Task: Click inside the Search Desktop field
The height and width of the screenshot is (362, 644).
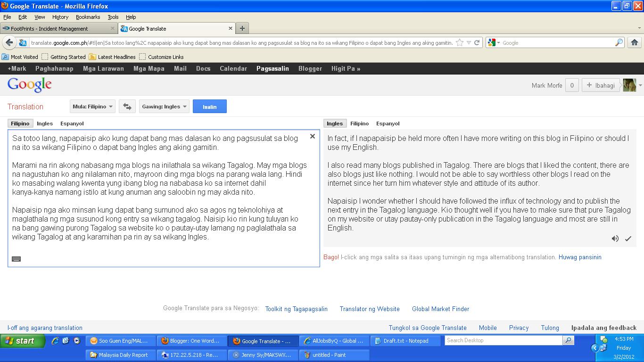Action: [503, 340]
